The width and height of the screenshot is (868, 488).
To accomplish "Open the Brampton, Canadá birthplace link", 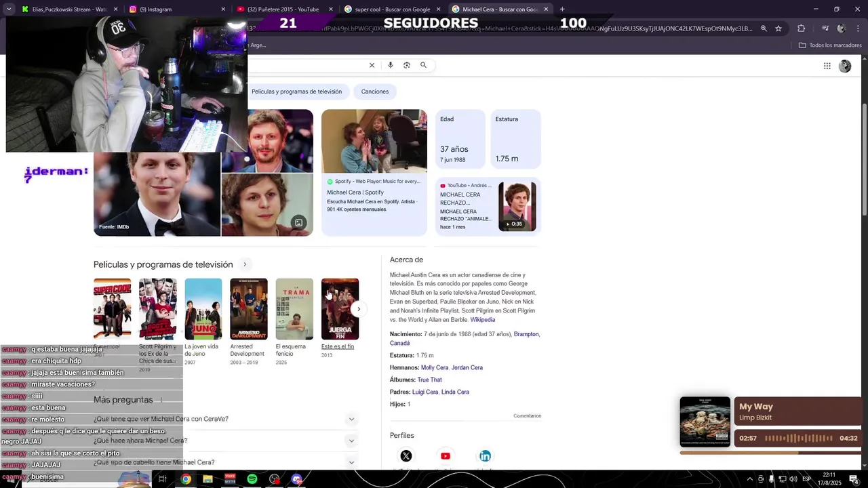I will pyautogui.click(x=465, y=338).
